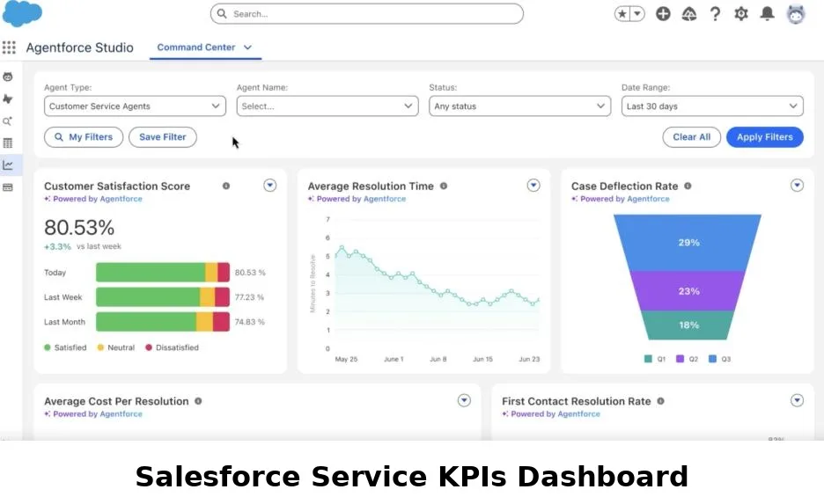The height and width of the screenshot is (504, 824).
Task: Click the Q1 legend teal swatch
Action: (648, 359)
